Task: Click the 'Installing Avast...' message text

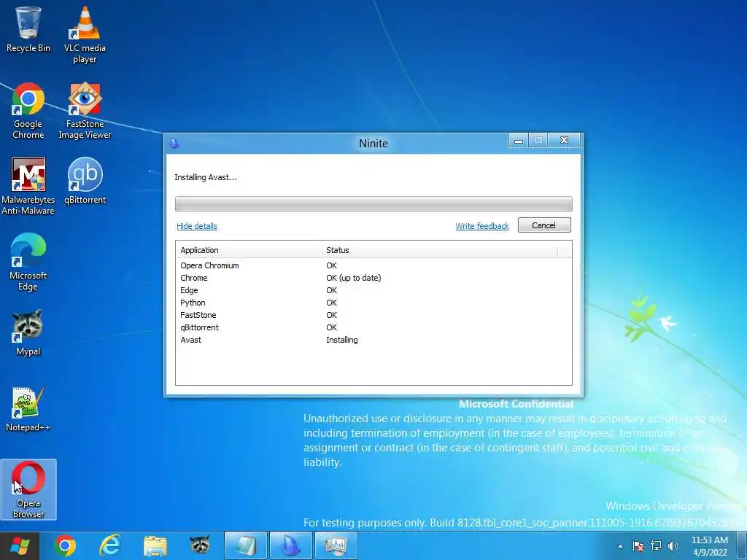Action: pyautogui.click(x=206, y=178)
